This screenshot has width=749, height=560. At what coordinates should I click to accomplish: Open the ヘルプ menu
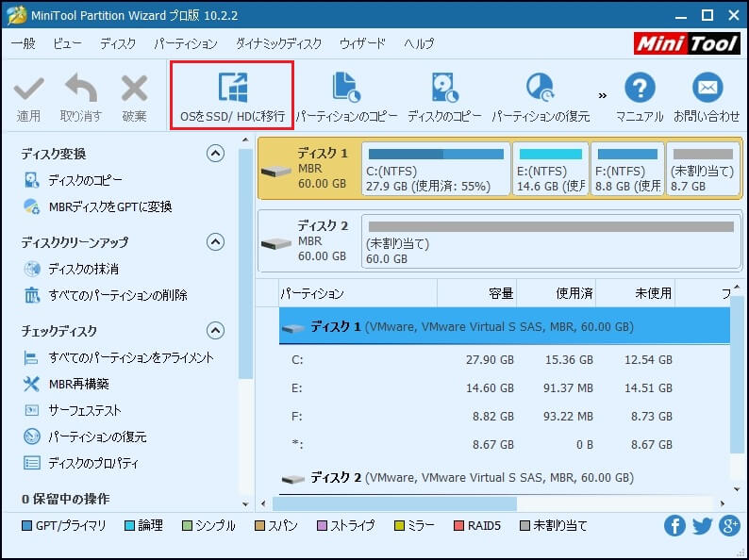click(x=419, y=44)
